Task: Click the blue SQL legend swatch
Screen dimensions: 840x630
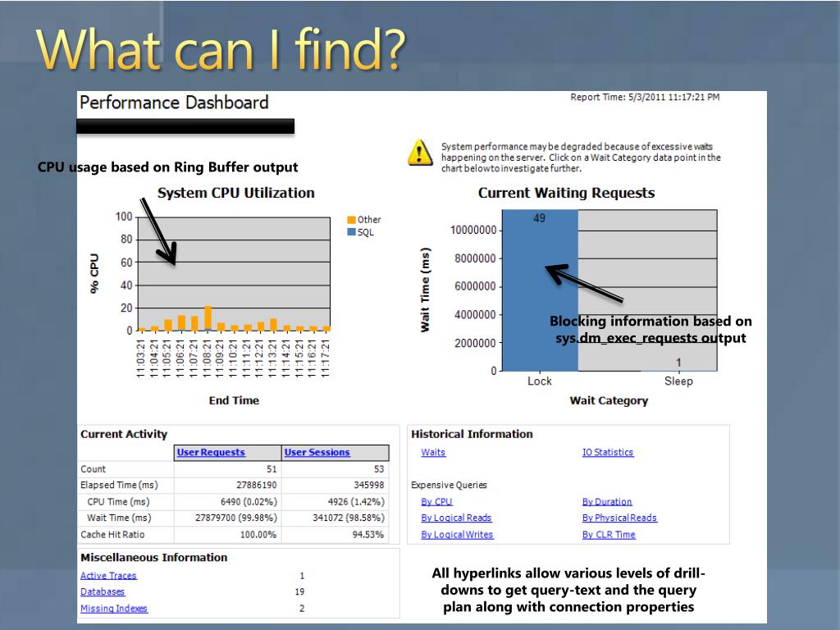Action: 351,232
